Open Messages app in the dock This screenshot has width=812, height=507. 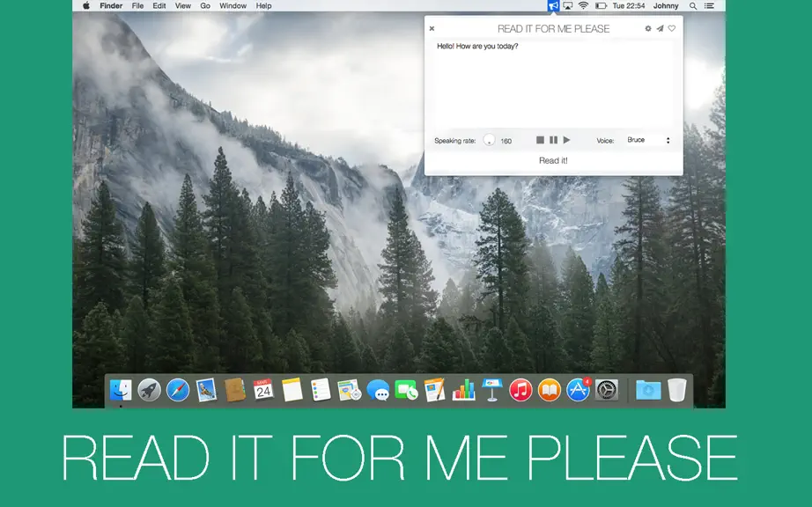coord(378,390)
